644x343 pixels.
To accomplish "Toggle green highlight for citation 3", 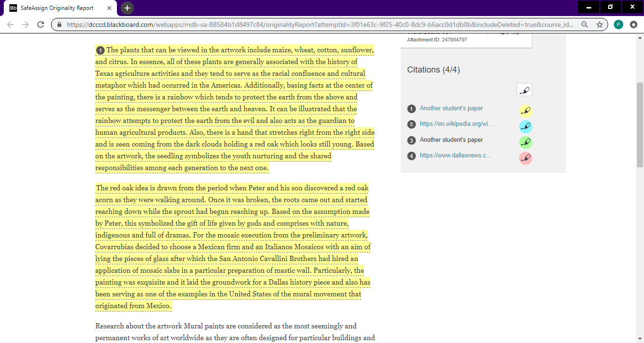I will [526, 142].
